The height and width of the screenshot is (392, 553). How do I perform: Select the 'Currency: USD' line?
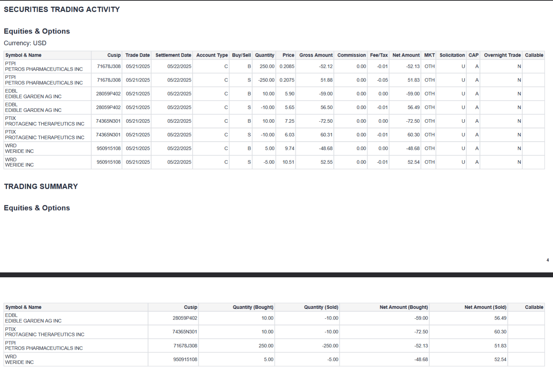coord(25,43)
